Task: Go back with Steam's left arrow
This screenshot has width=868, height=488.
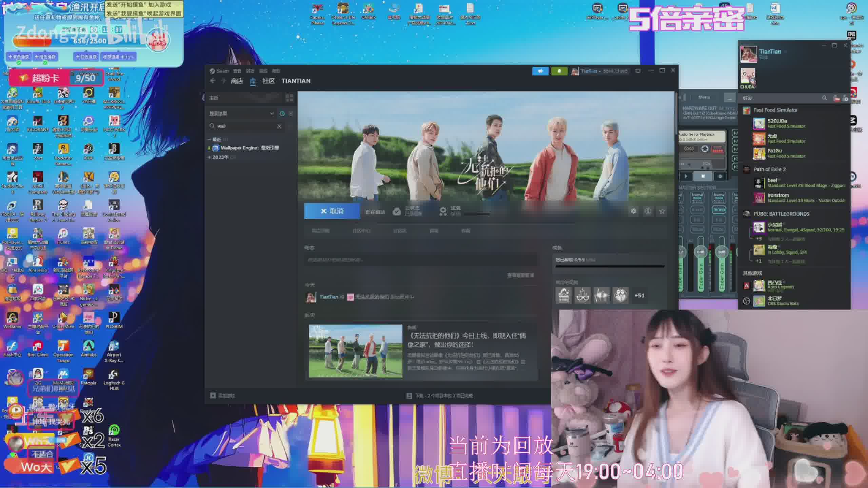Action: pyautogui.click(x=213, y=81)
